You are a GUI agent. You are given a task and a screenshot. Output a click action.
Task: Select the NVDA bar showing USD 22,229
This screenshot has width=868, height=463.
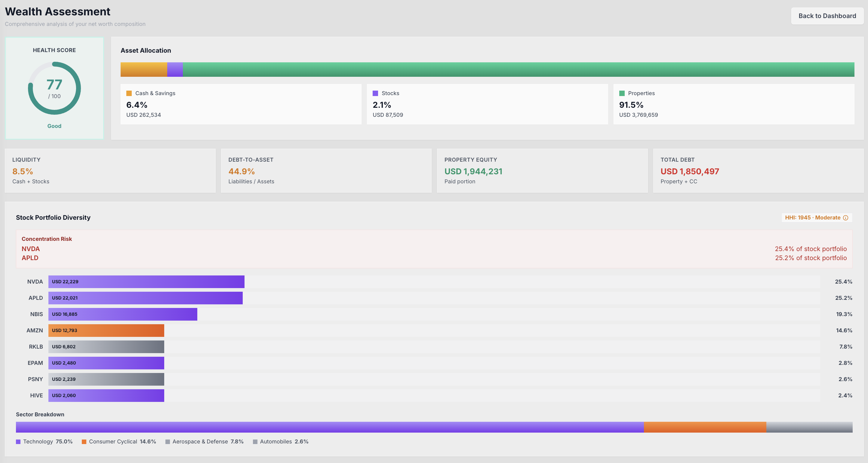pos(146,282)
